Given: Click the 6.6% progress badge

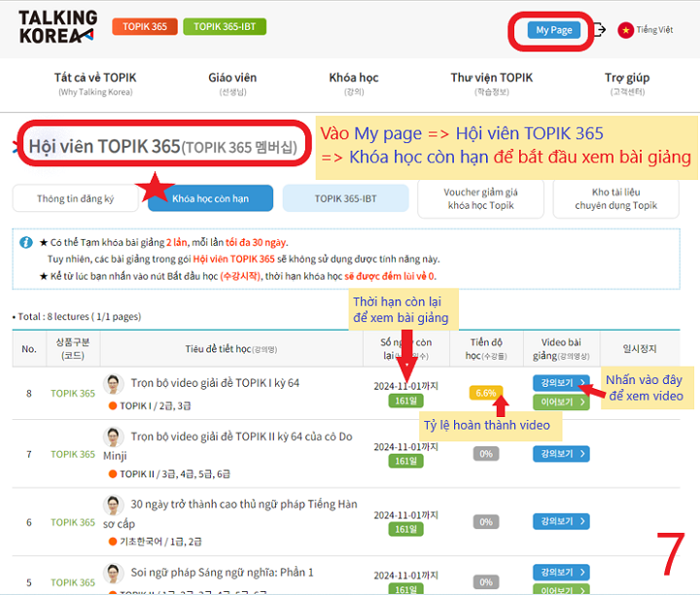Looking at the screenshot, I should pyautogui.click(x=486, y=393).
